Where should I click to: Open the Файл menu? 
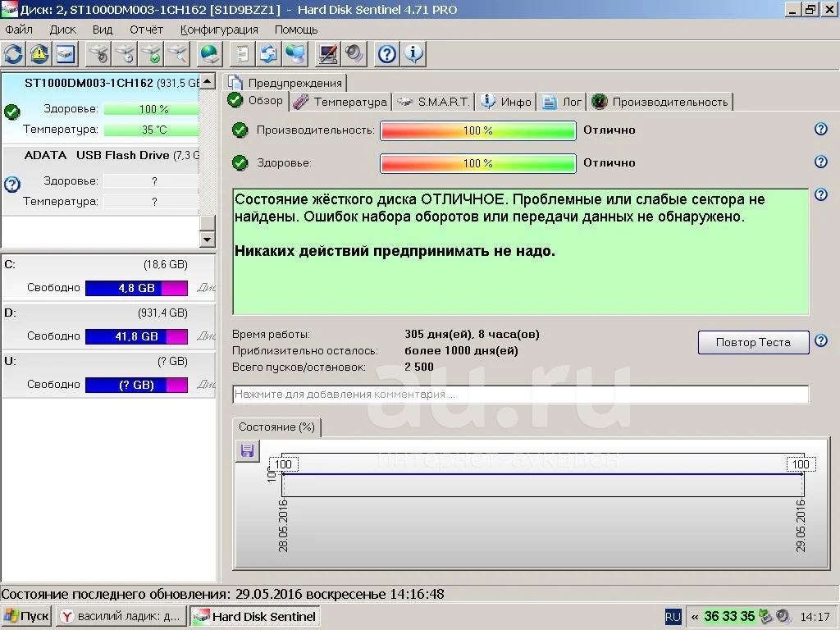click(x=19, y=30)
